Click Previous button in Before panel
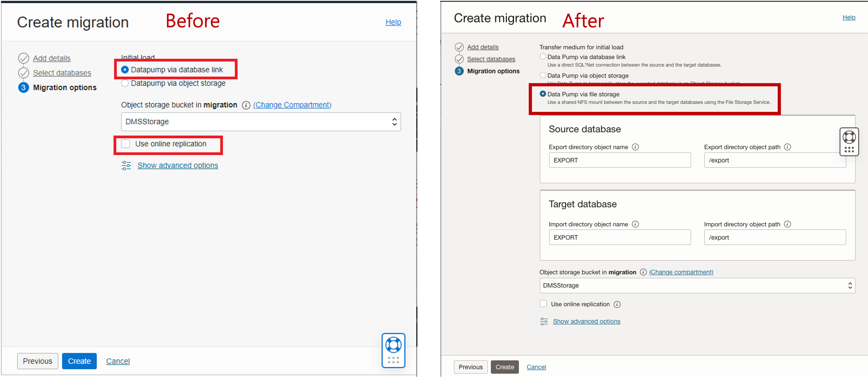Viewport: 868px width, 377px height. [x=37, y=361]
